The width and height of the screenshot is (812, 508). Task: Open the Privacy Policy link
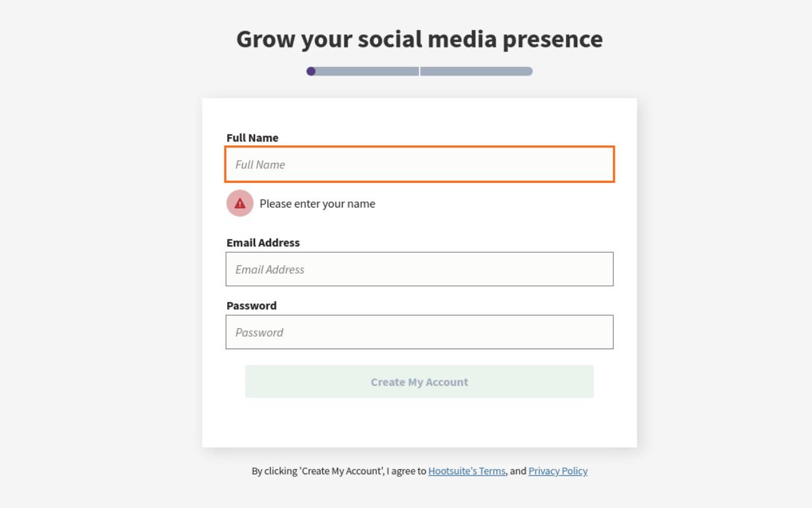click(x=558, y=471)
